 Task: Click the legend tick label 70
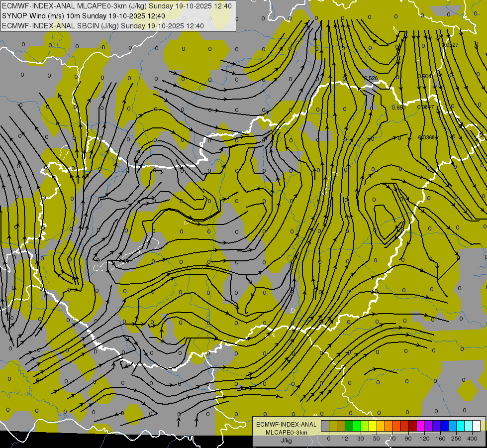click(x=392, y=439)
